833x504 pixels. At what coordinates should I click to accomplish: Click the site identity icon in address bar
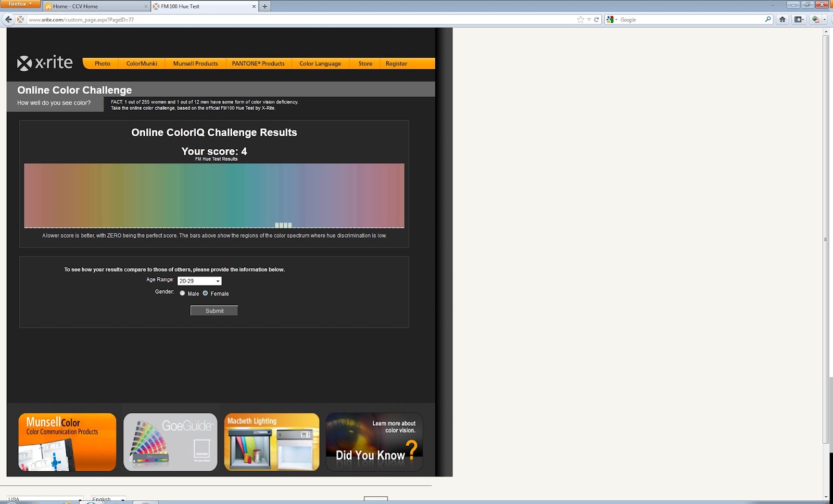(x=20, y=20)
